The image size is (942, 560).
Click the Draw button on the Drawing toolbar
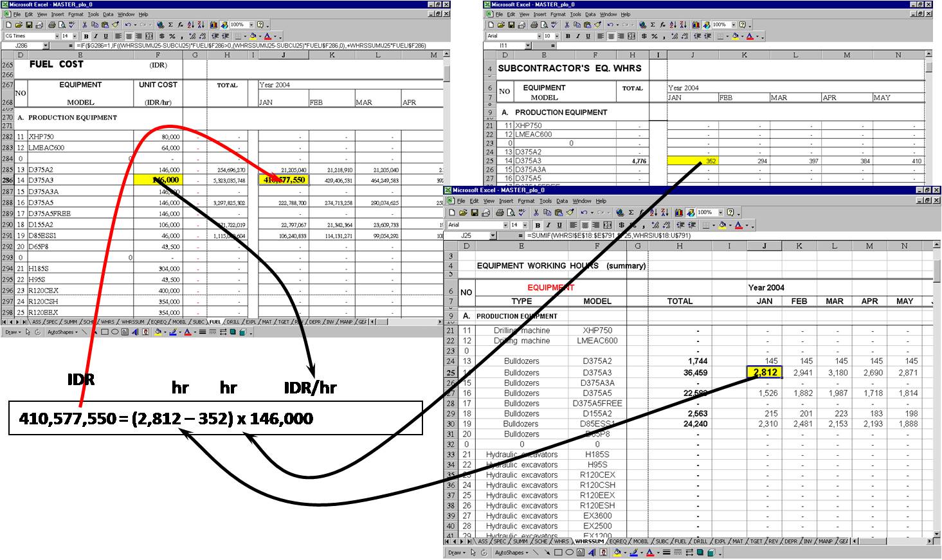[12, 333]
